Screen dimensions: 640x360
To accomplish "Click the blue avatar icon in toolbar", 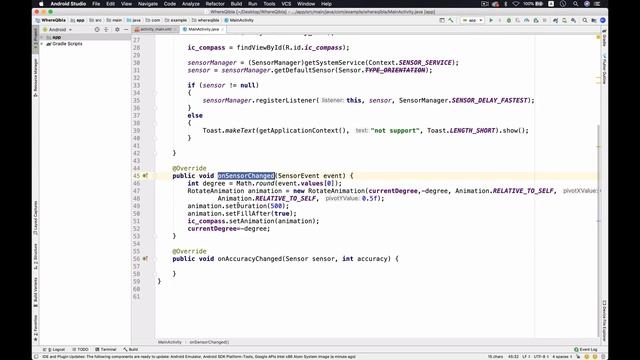I will (602, 20).
